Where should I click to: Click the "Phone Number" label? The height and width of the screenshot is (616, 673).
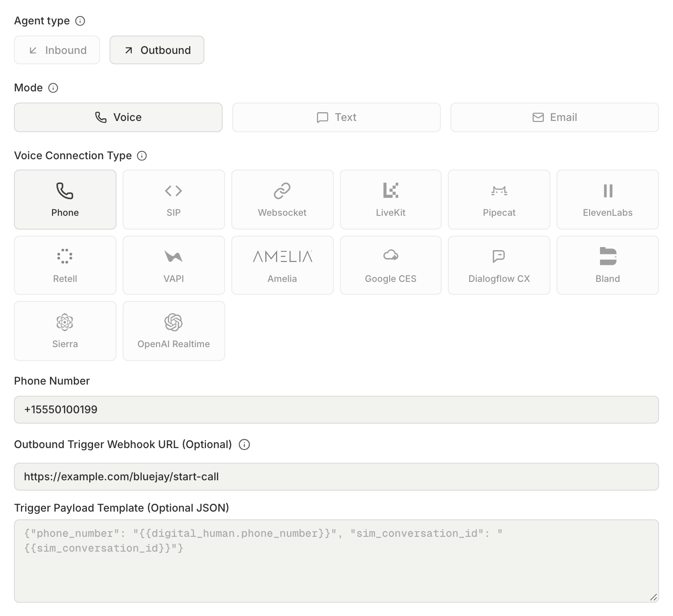(52, 381)
